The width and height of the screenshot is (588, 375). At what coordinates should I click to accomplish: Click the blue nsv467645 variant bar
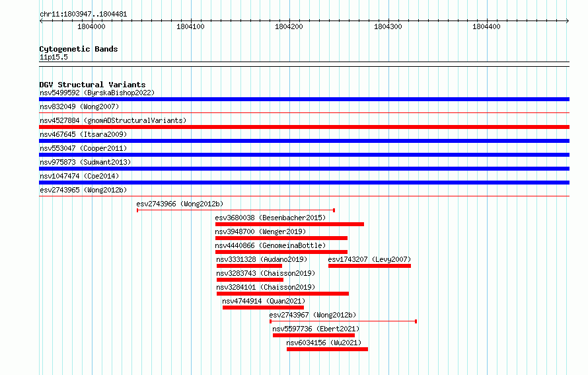tap(304, 141)
